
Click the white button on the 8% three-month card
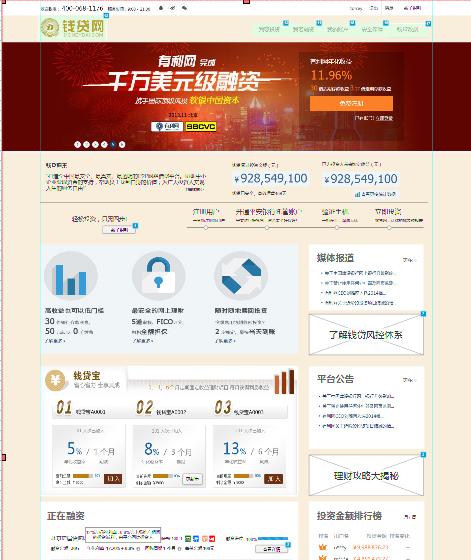[x=192, y=479]
